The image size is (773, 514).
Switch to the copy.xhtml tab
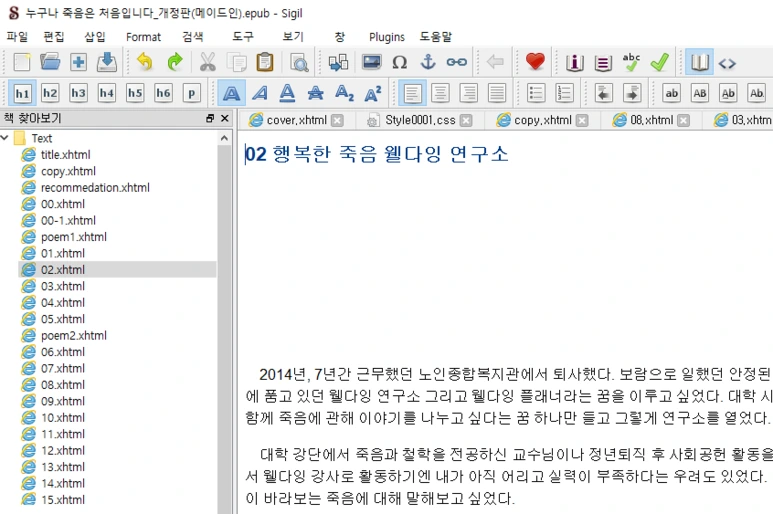[542, 120]
